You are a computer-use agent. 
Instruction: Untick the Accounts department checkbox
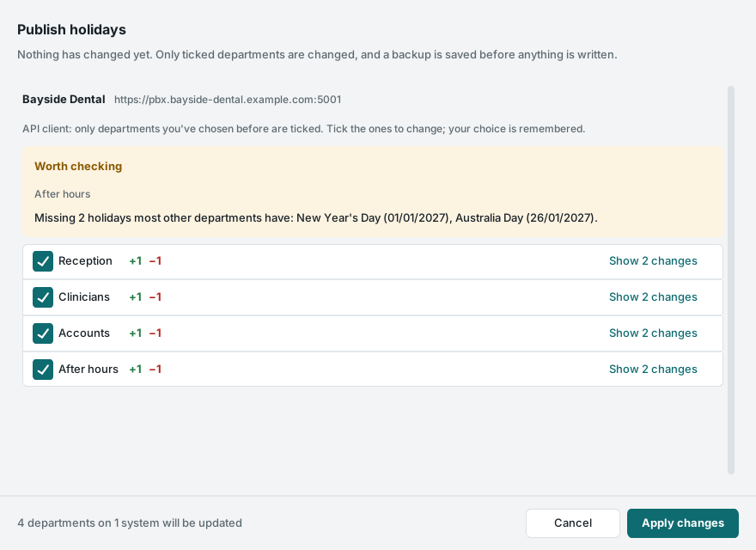[43, 333]
